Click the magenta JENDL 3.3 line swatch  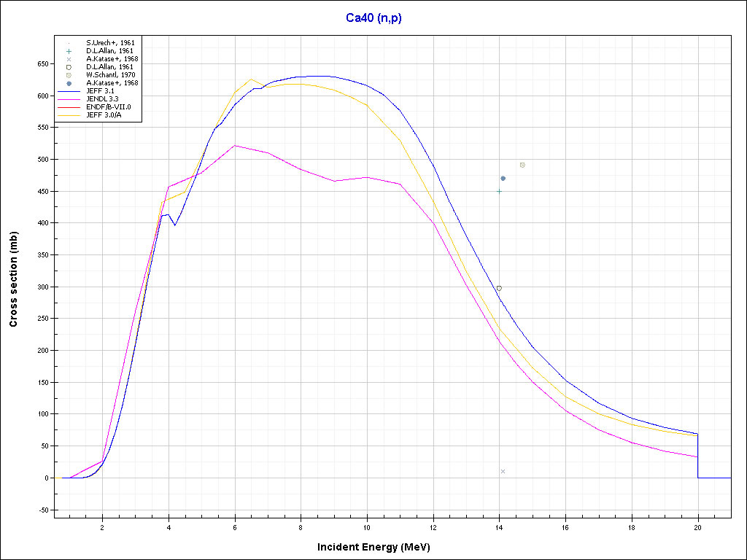(69, 98)
